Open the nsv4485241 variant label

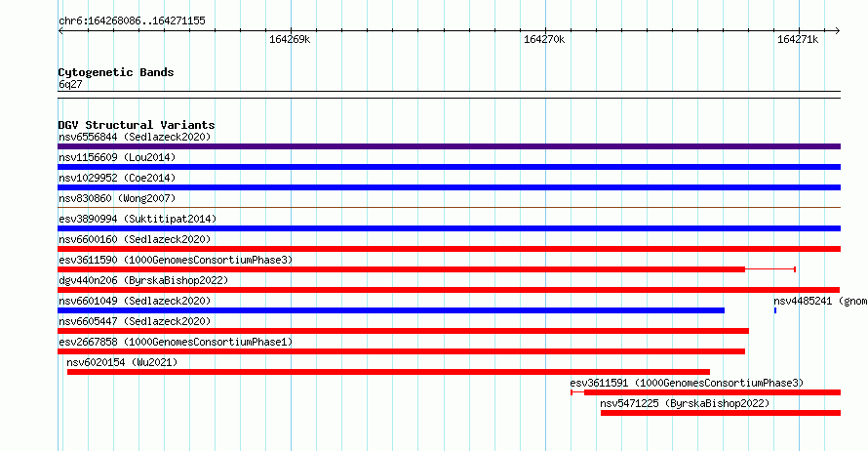pyautogui.click(x=820, y=301)
